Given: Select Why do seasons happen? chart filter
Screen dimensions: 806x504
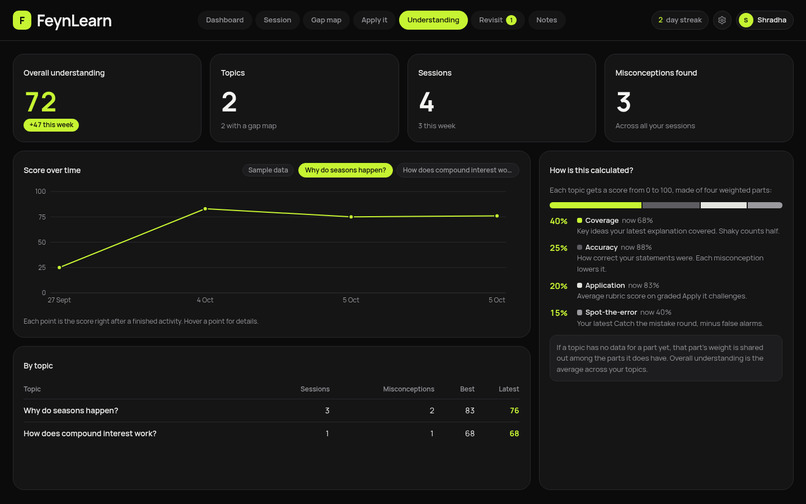Looking at the screenshot, I should (x=345, y=170).
